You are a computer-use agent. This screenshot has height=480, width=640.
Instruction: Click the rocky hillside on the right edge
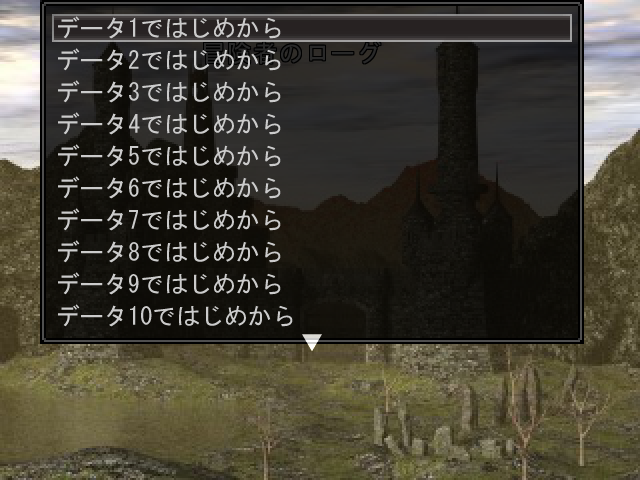click(x=612, y=245)
